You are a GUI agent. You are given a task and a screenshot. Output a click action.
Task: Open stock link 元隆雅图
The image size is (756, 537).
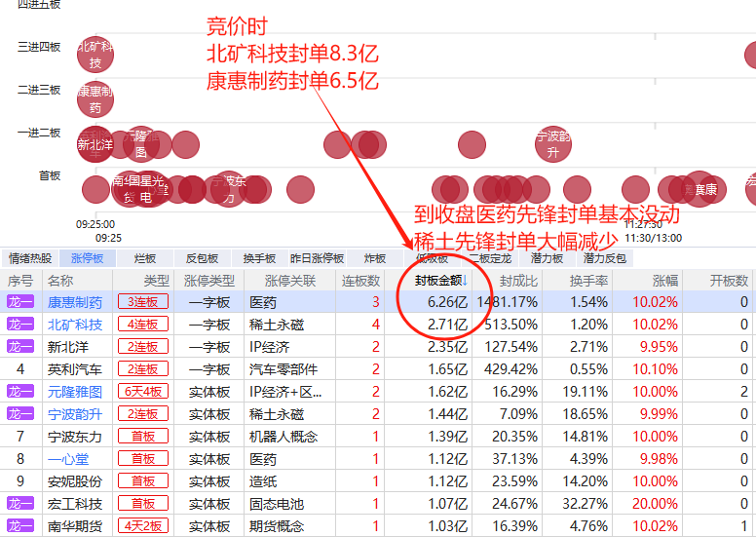[x=75, y=392]
